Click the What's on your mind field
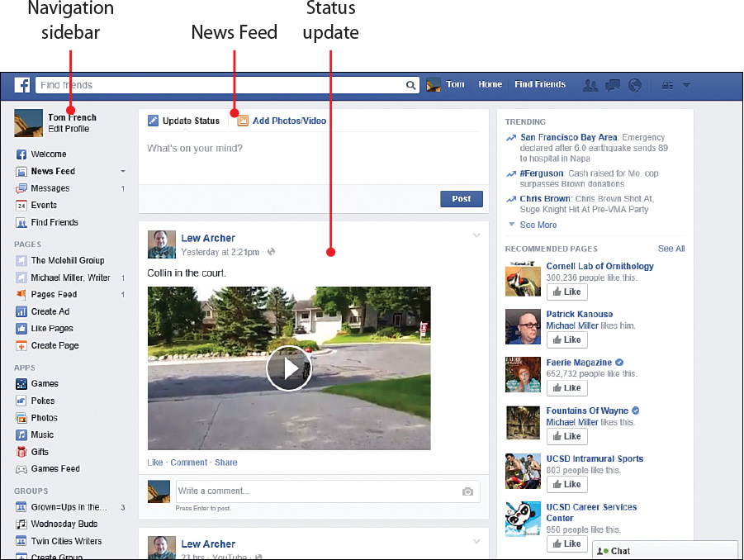This screenshot has width=744, height=560. (x=313, y=149)
